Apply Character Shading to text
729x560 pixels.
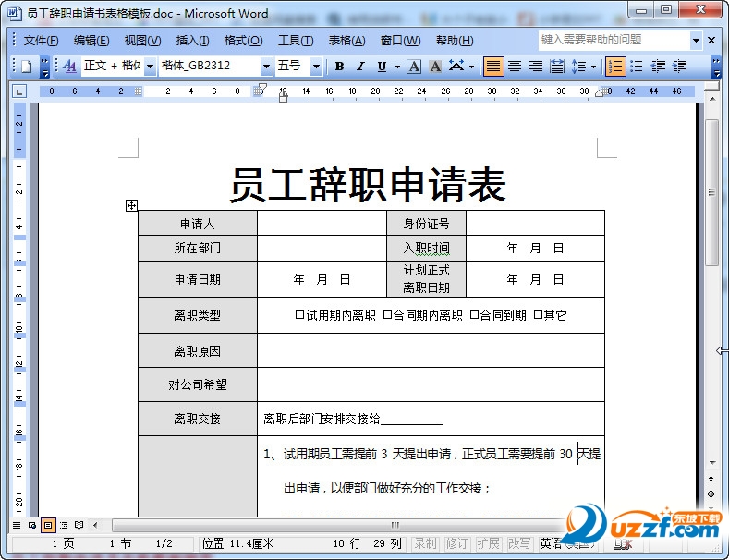point(435,67)
